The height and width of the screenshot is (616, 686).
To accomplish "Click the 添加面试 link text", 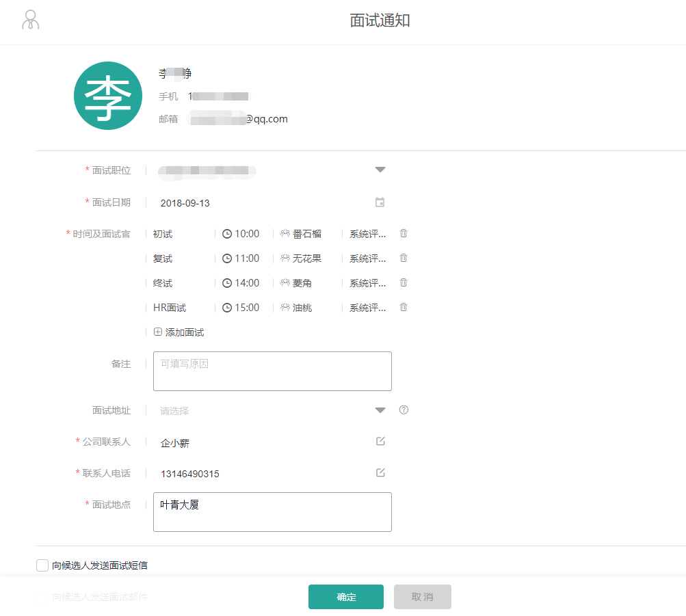I will point(185,332).
